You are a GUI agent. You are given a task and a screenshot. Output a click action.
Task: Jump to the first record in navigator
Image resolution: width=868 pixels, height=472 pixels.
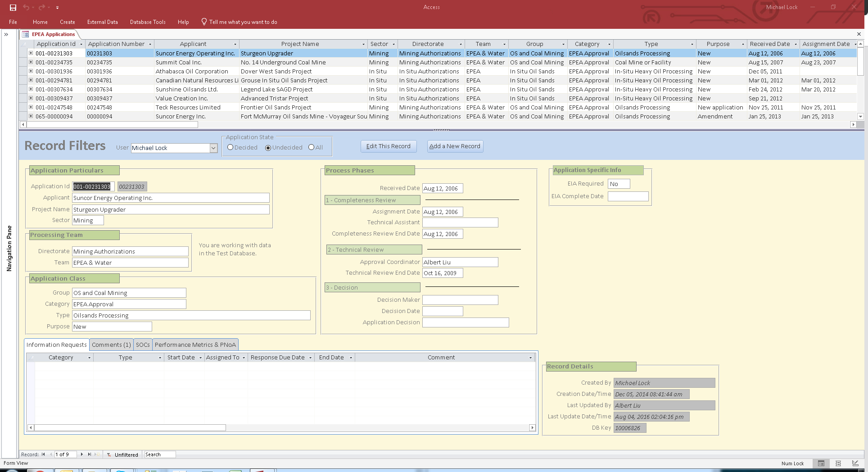[43, 454]
